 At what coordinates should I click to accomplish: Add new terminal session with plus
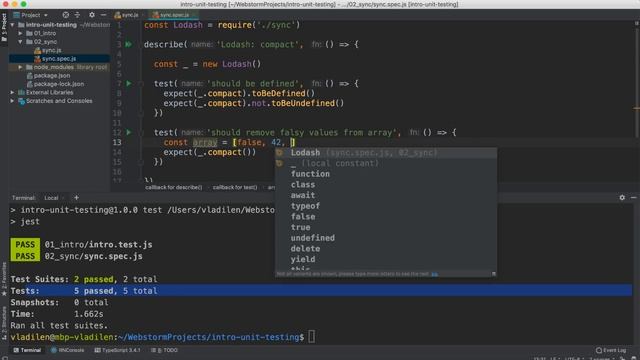(76, 198)
